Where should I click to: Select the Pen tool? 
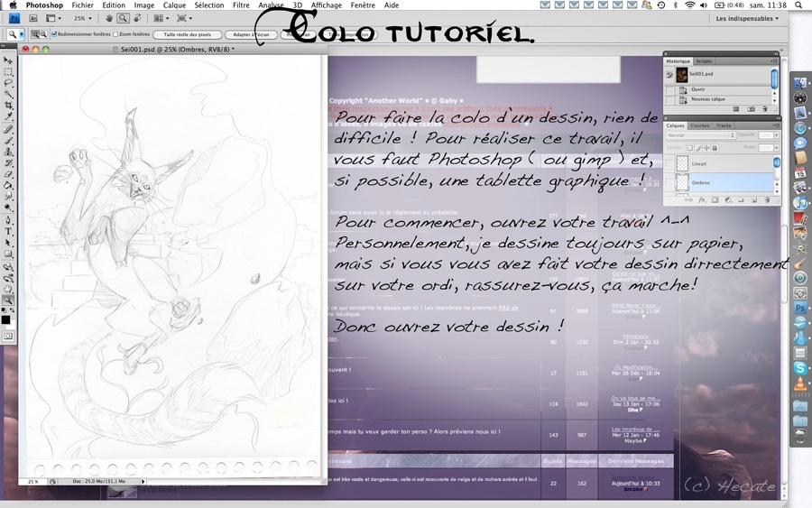click(x=8, y=220)
